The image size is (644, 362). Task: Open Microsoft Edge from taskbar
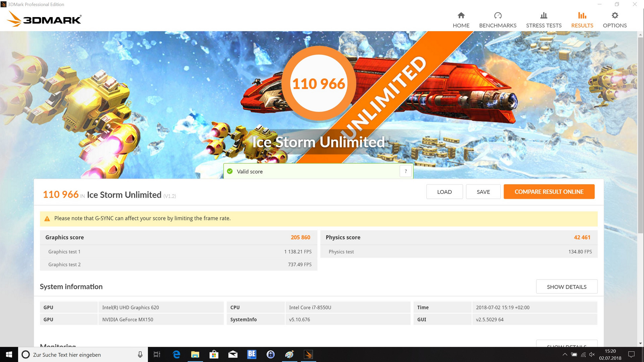pyautogui.click(x=176, y=355)
